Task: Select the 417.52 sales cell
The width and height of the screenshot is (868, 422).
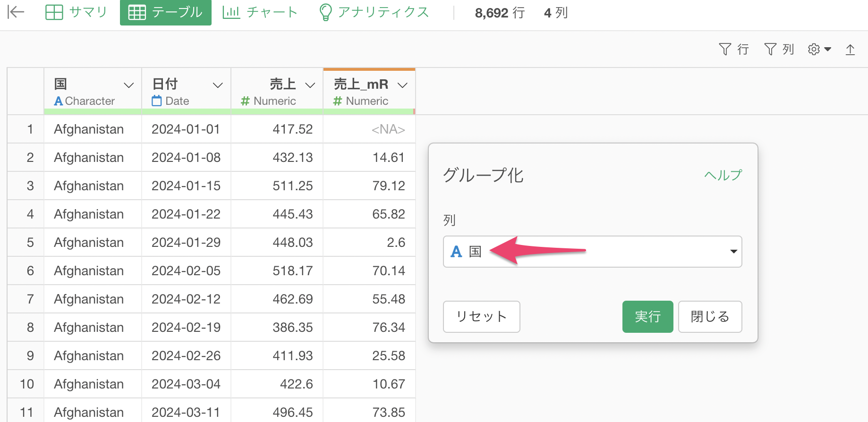Action: (x=277, y=129)
